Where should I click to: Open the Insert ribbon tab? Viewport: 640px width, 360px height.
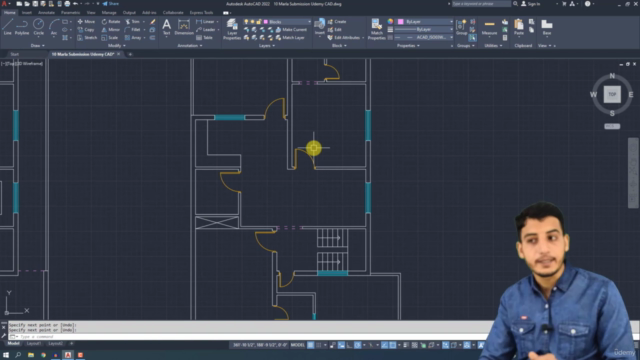(x=27, y=13)
